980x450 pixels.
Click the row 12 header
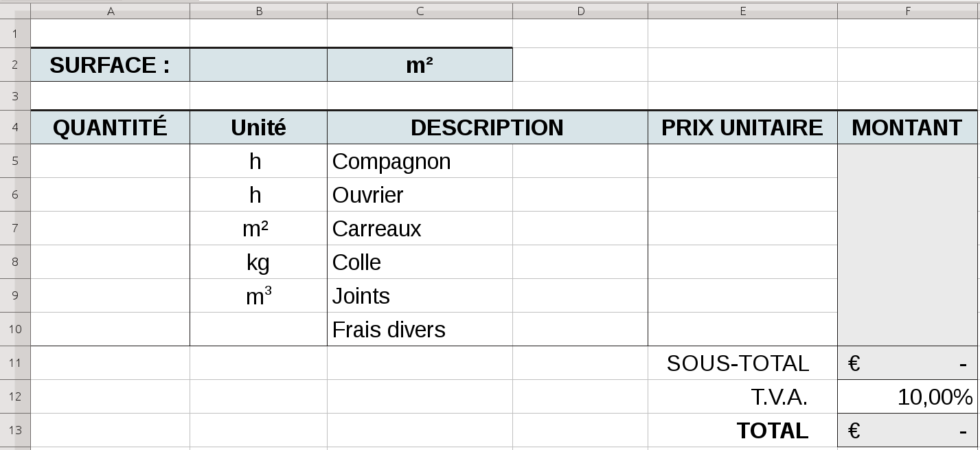tap(15, 397)
